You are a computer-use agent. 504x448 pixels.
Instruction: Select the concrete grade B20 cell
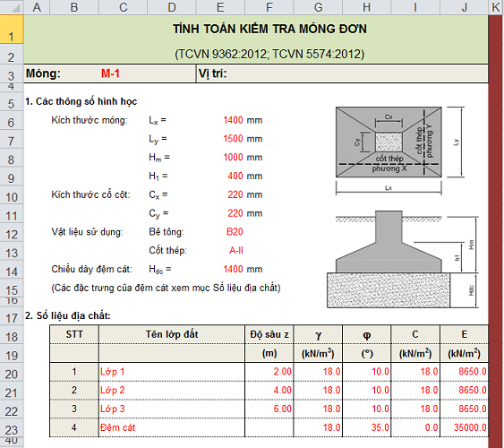click(235, 232)
